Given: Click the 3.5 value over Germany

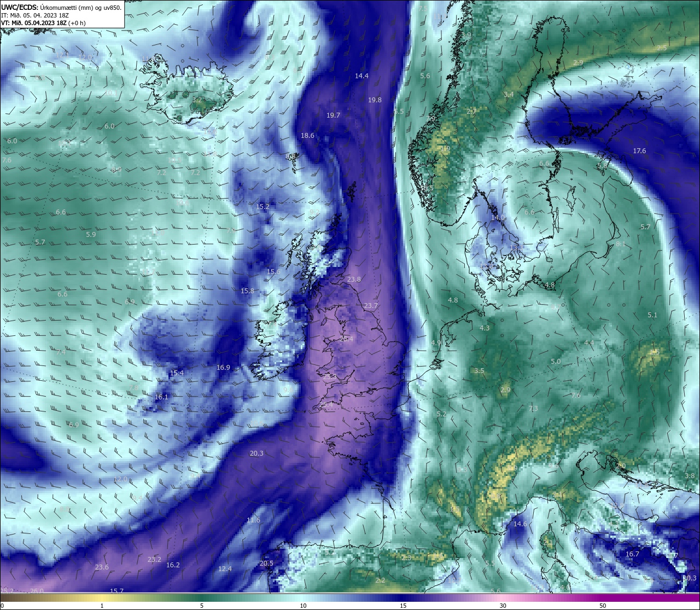Looking at the screenshot, I should pos(479,371).
